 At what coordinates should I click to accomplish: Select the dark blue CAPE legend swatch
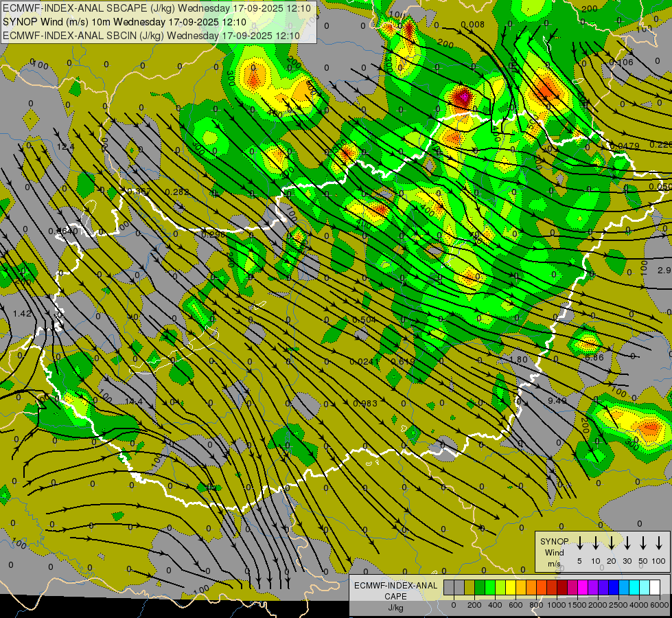(614, 588)
